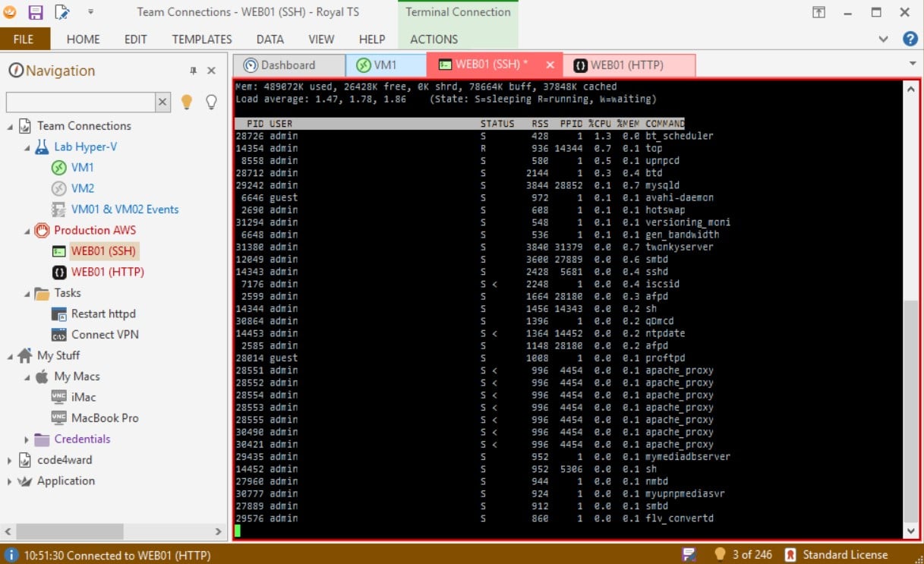Image resolution: width=924 pixels, height=564 pixels.
Task: Click navigation horizontal scrollbar left arrow
Action: pos(8,532)
